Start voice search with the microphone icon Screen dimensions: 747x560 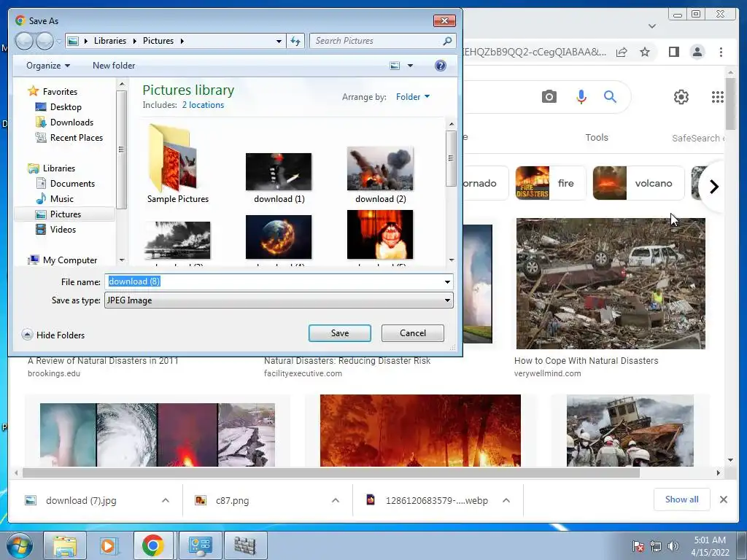pyautogui.click(x=581, y=97)
